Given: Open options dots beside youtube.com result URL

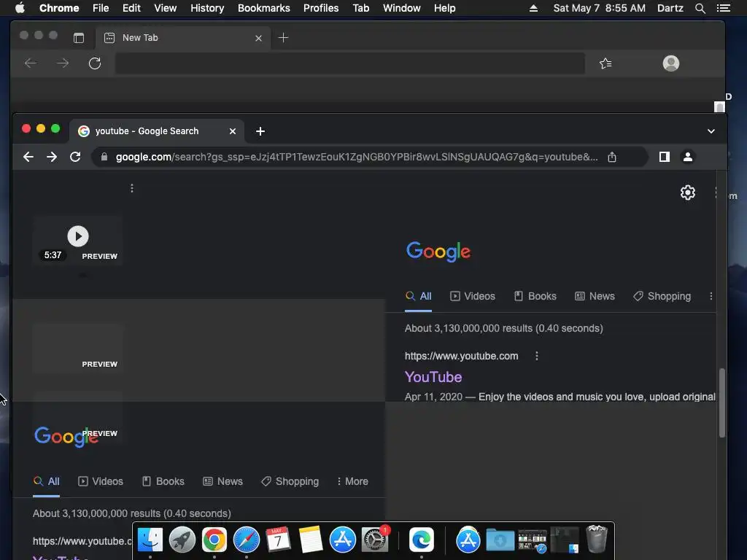Looking at the screenshot, I should pos(536,356).
